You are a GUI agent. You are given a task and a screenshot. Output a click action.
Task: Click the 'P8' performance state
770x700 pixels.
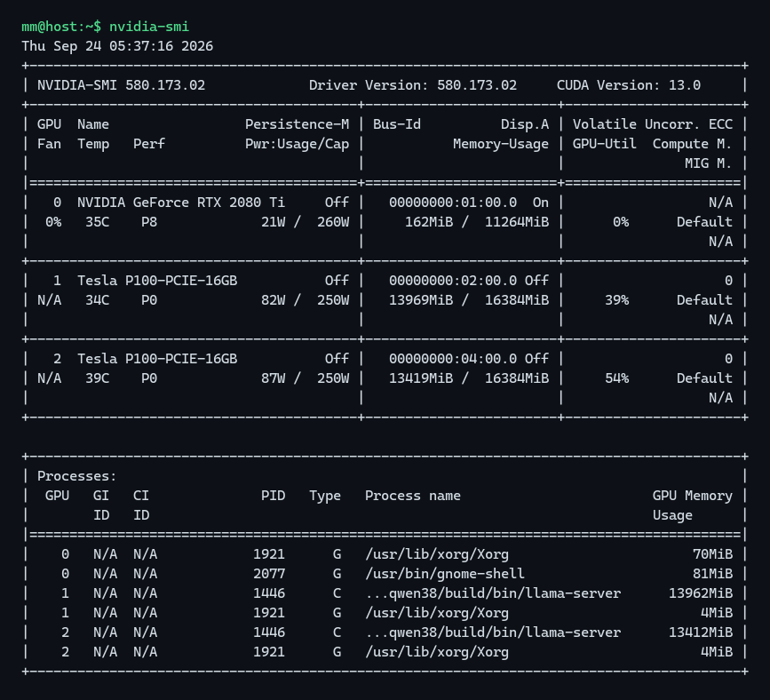pyautogui.click(x=149, y=222)
